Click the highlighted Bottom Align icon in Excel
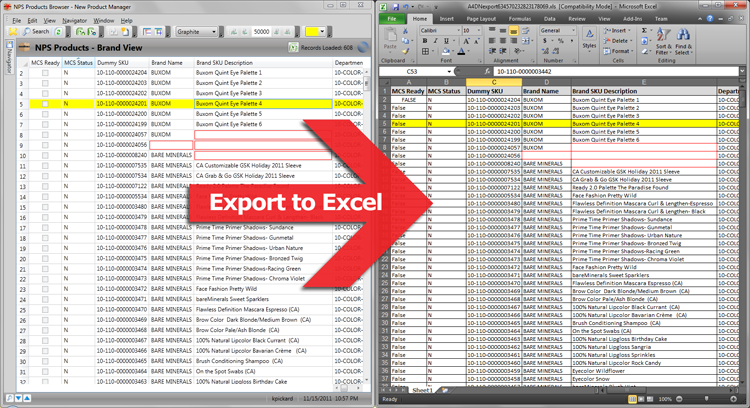 (x=513, y=31)
